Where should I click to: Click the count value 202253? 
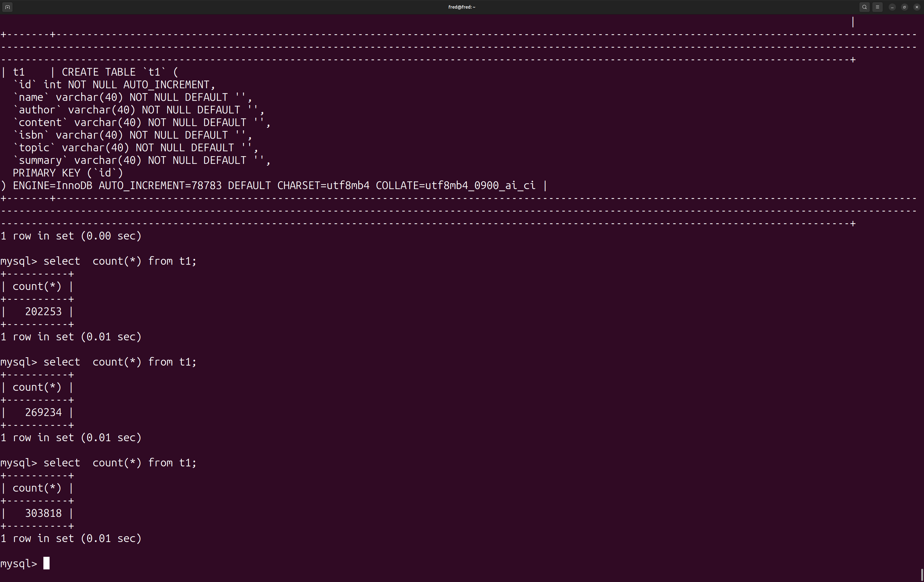tap(43, 311)
